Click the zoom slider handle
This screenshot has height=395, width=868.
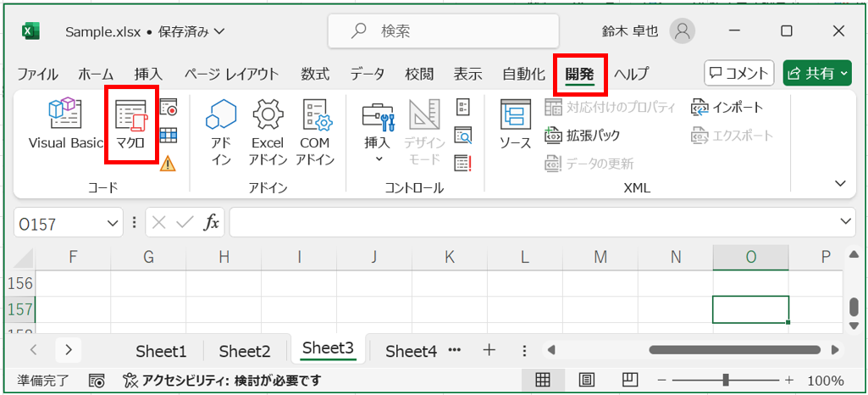(x=725, y=380)
